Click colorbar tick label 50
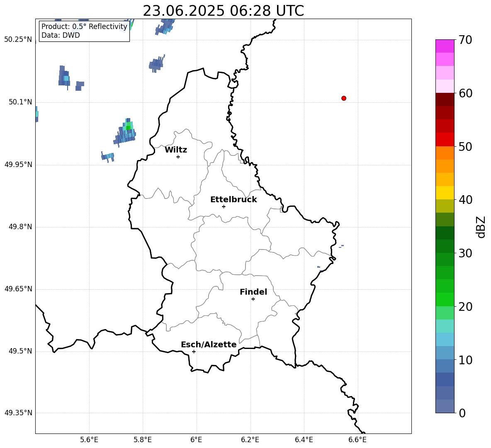Viewport: 491px width, 448px height. [465, 146]
